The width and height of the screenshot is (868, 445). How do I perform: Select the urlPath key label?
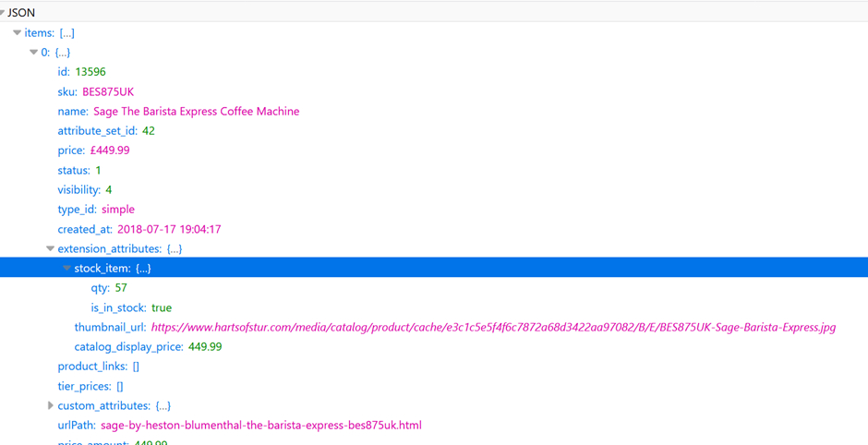77,426
